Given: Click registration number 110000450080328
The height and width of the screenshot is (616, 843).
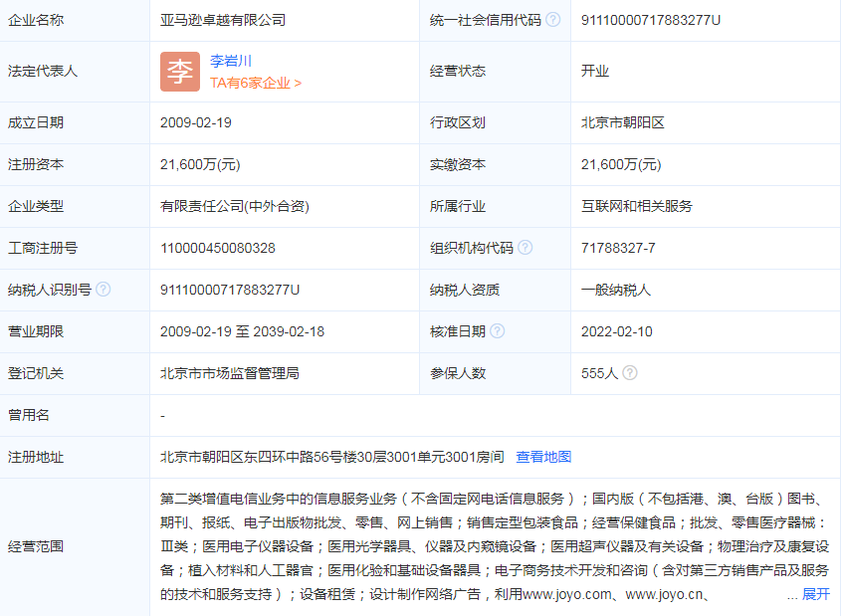Looking at the screenshot, I should tap(218, 248).
